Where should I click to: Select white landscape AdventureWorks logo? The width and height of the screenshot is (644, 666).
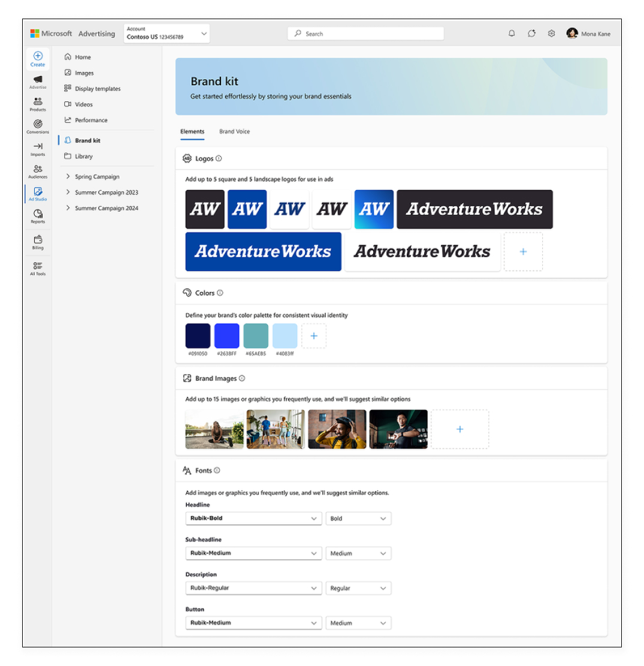pos(422,251)
